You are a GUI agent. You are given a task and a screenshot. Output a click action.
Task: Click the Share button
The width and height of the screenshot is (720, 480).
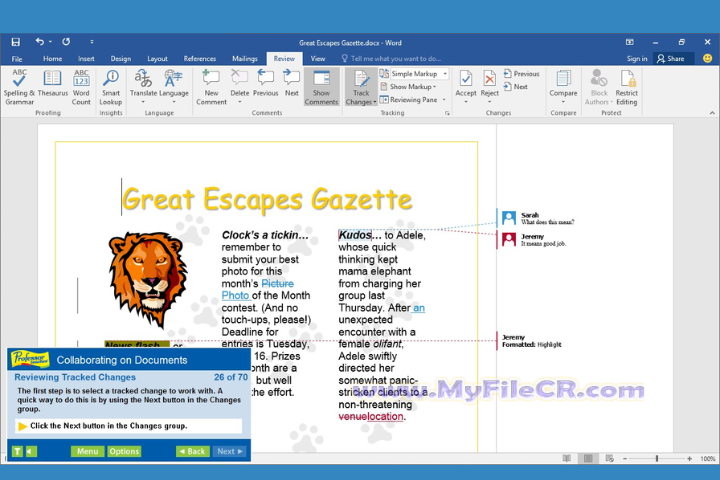coord(671,59)
